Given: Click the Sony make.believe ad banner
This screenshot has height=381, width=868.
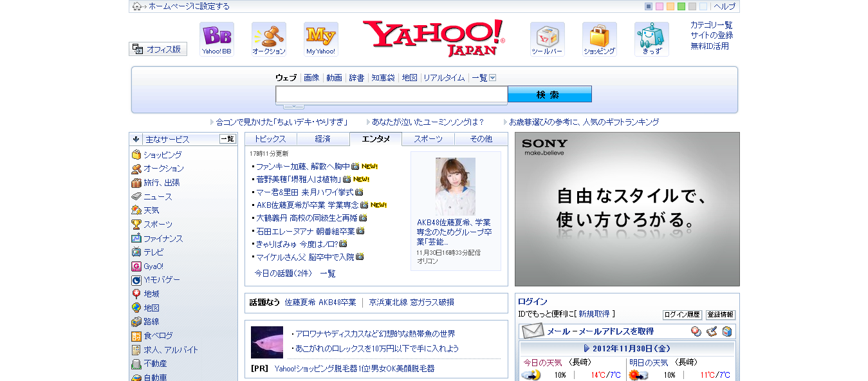Looking at the screenshot, I should coord(627,209).
